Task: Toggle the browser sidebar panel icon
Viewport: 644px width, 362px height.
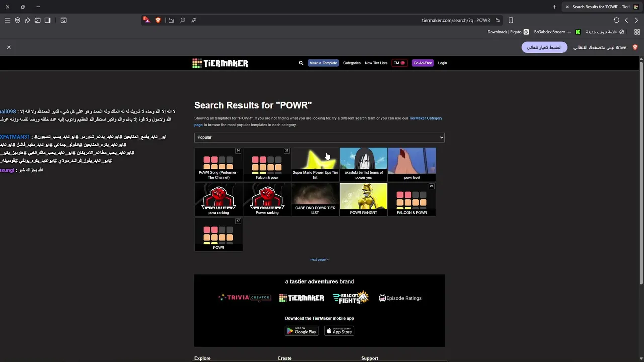Action: click(47, 20)
